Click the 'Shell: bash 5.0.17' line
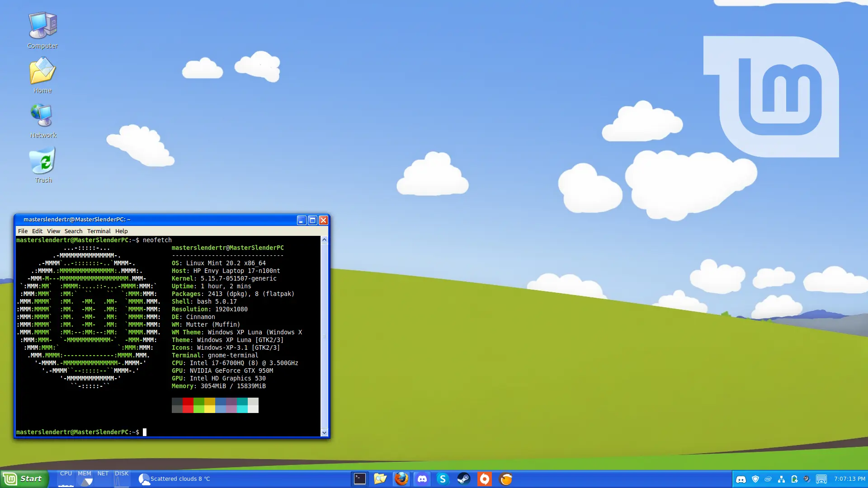868x488 pixels. tap(204, 301)
